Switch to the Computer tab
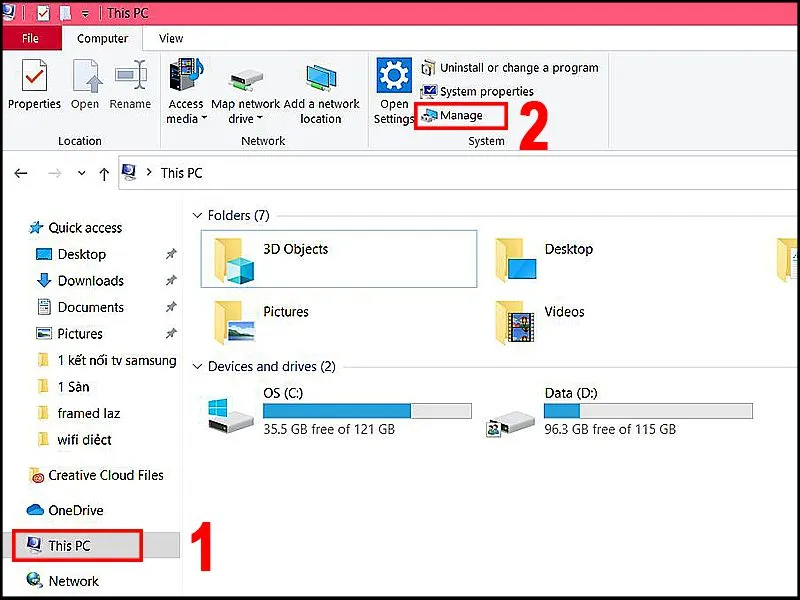The width and height of the screenshot is (800, 600). click(103, 38)
